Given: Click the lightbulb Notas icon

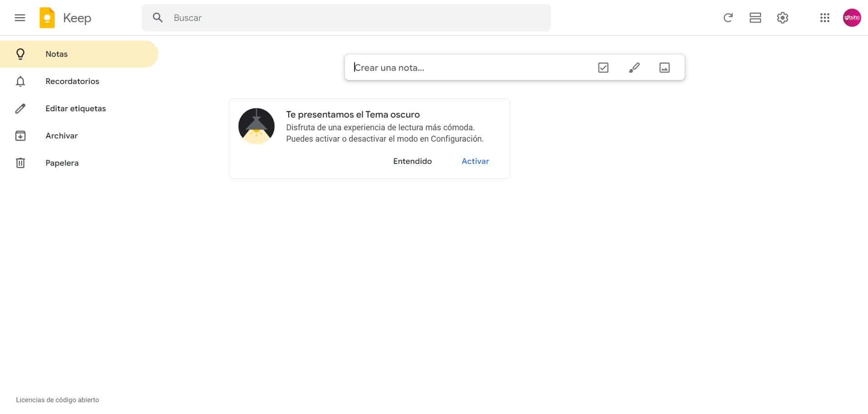Looking at the screenshot, I should pos(20,54).
